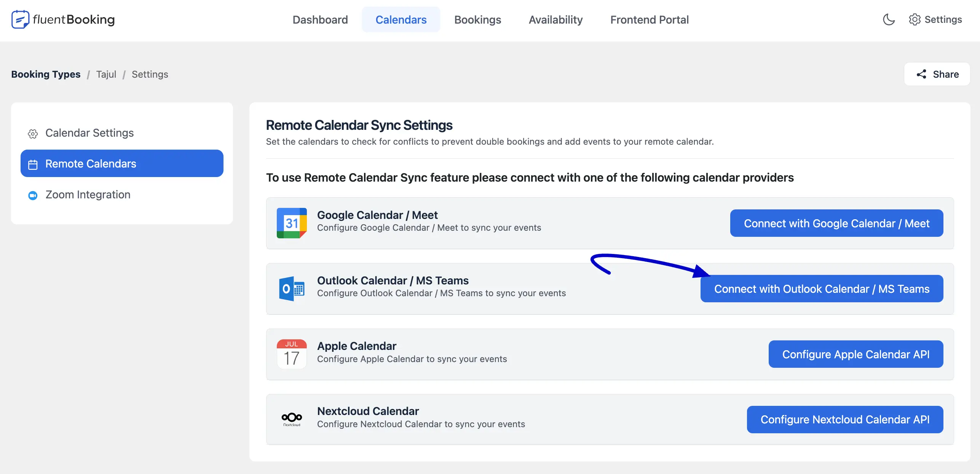Click the Apple Calendar title text
980x474 pixels.
(x=357, y=346)
